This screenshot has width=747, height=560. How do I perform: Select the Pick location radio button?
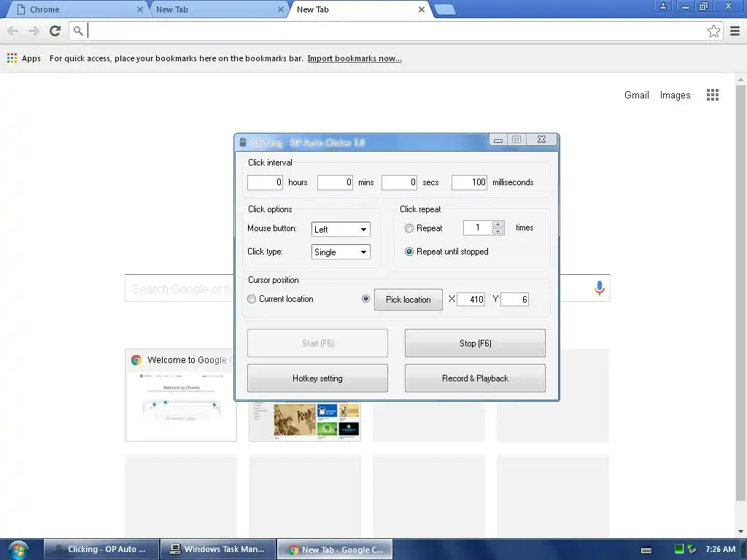[x=365, y=298]
